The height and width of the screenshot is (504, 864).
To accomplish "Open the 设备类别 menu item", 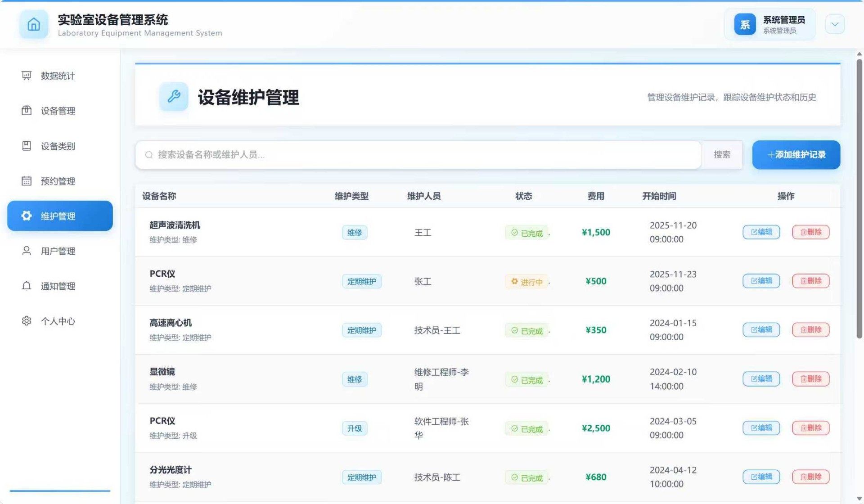I will 58,146.
